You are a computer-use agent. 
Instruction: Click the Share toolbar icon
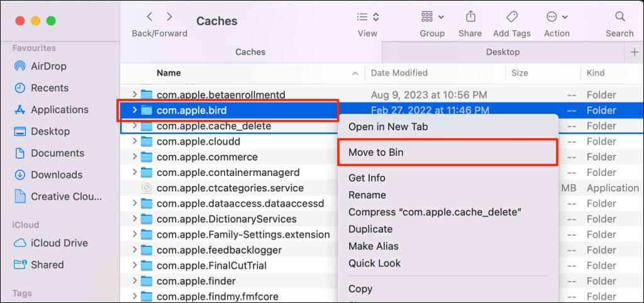click(470, 17)
